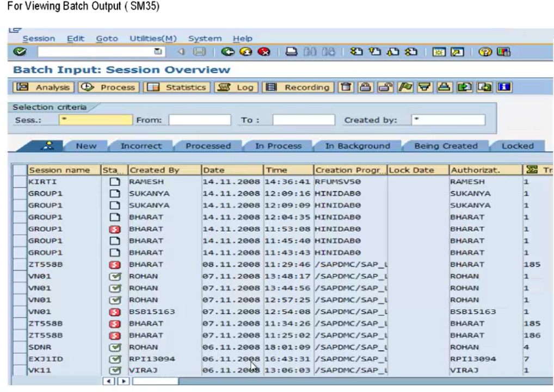Viewport: 554px width, 392px height.
Task: Select the SDNR row with its selector
Action: click(20, 347)
